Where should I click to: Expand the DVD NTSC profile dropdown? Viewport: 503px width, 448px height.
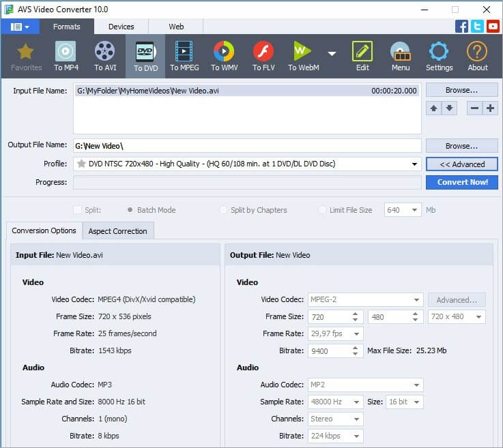pos(414,164)
